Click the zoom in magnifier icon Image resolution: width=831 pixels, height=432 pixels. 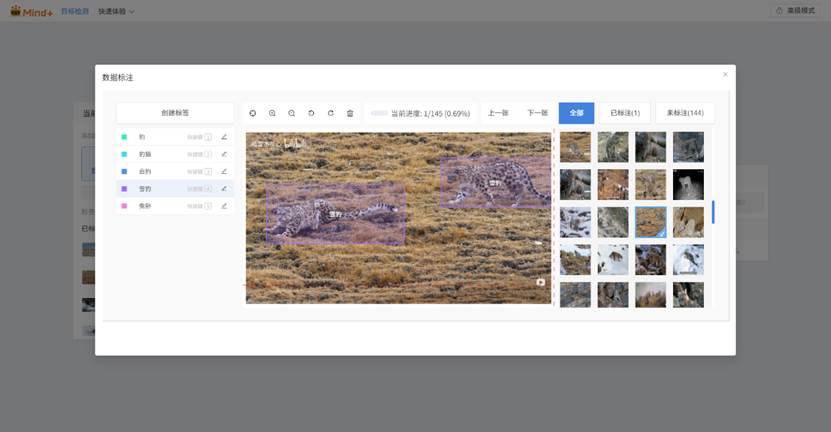272,113
